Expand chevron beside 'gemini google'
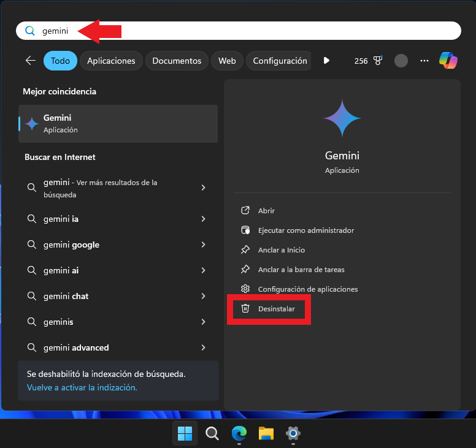The height and width of the screenshot is (448, 476). (203, 245)
